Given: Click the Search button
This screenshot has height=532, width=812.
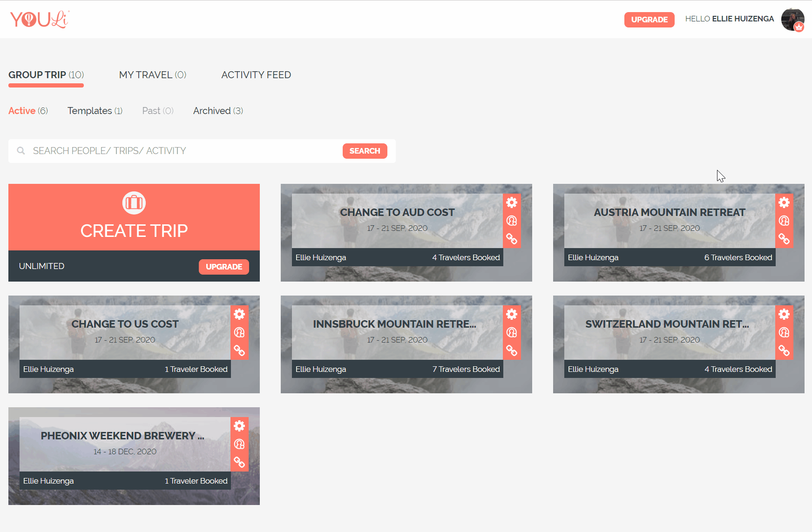Looking at the screenshot, I should 365,151.
